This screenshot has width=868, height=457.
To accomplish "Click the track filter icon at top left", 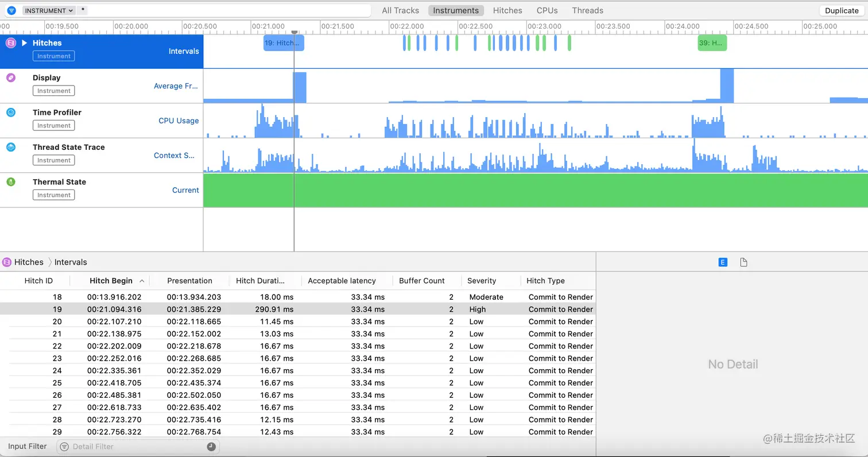I will tap(11, 10).
